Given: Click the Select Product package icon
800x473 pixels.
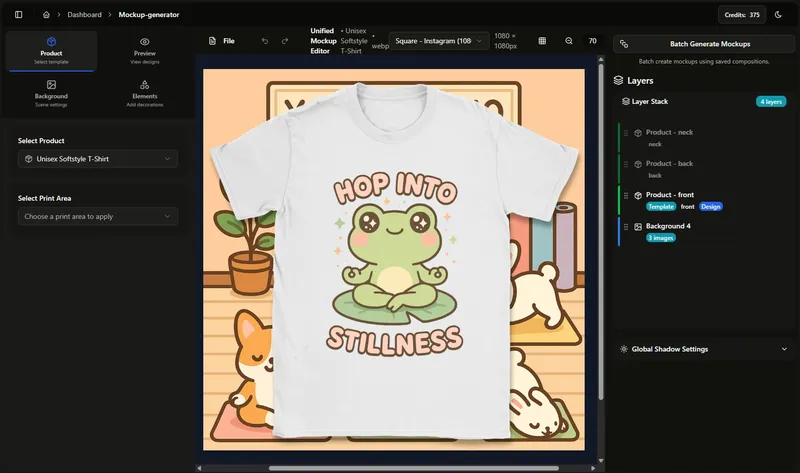Looking at the screenshot, I should [x=29, y=159].
